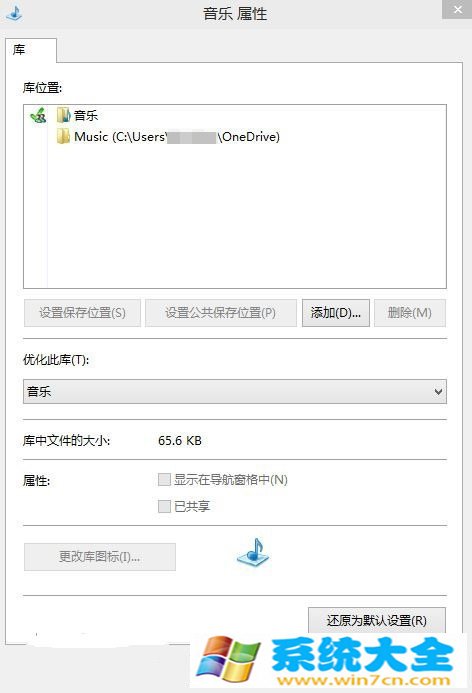Click 还原为默认设置(R) button
Image resolution: width=472 pixels, height=693 pixels.
point(377,621)
